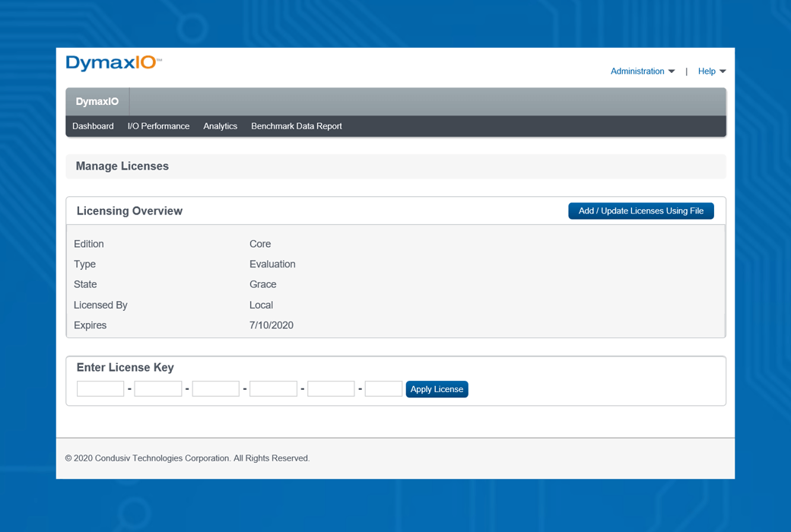The image size is (791, 532).
Task: Click the fourth license key field
Action: click(x=273, y=389)
